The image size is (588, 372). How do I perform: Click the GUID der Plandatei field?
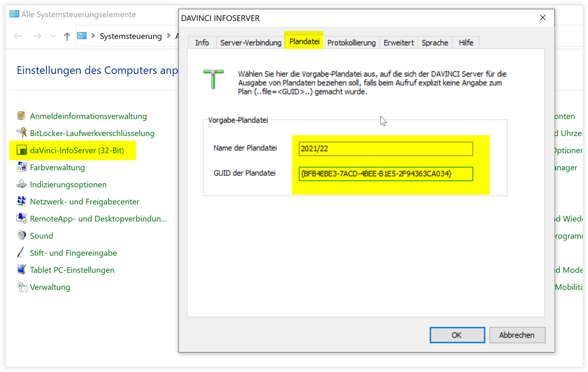coord(386,174)
